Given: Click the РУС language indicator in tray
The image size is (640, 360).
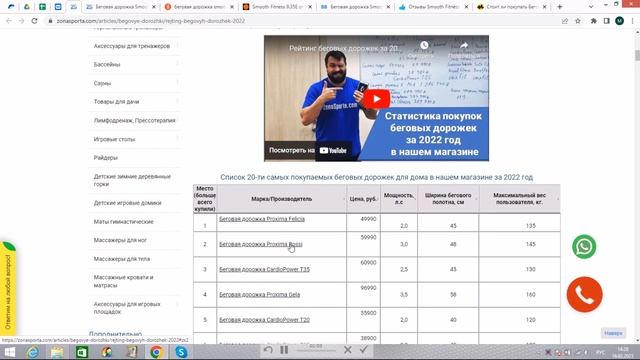Looking at the screenshot, I should 600,352.
